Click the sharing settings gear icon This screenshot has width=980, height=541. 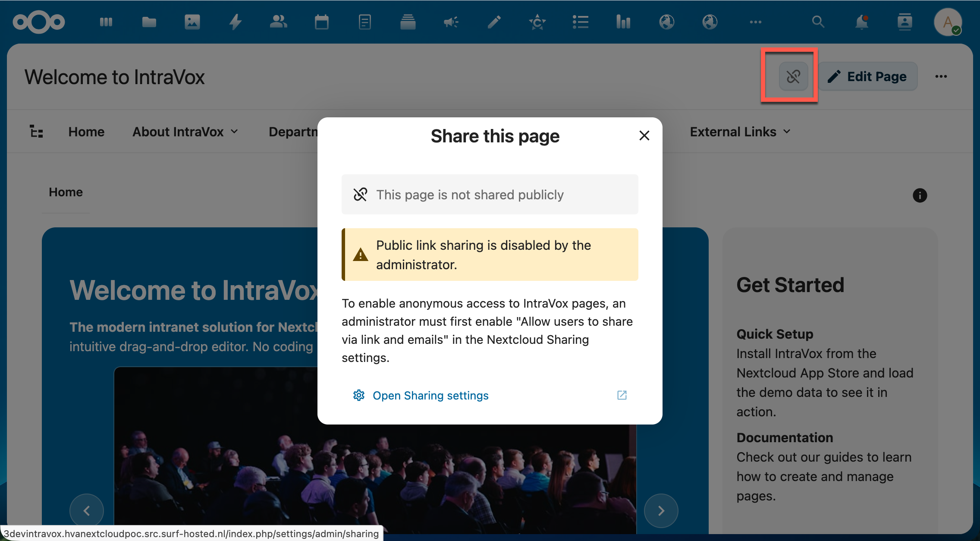[359, 395]
